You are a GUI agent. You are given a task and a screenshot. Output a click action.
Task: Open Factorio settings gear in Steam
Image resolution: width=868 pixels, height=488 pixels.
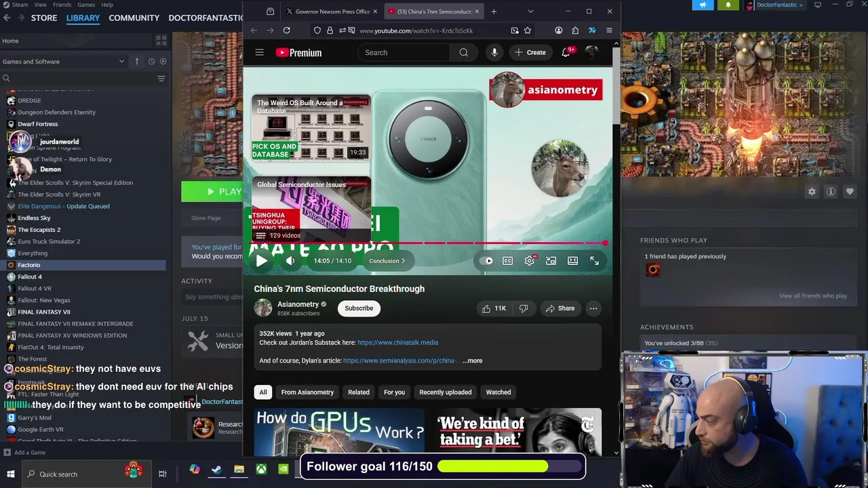tap(812, 192)
